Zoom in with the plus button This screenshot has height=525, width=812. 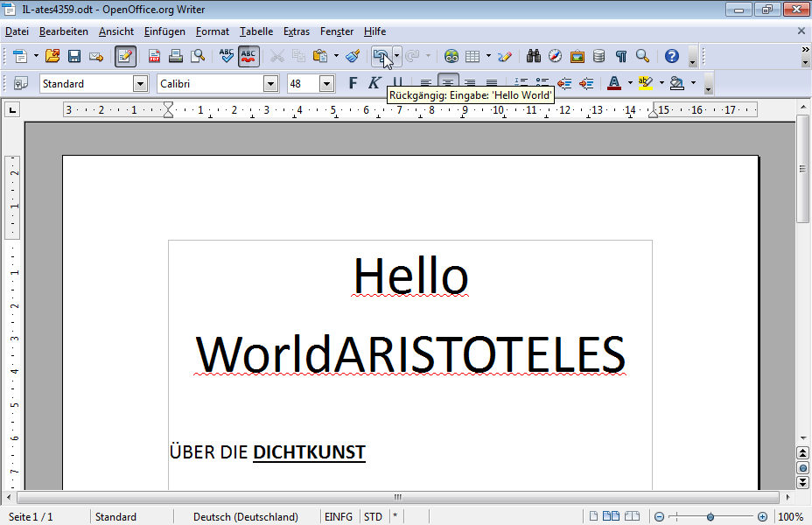coord(762,517)
